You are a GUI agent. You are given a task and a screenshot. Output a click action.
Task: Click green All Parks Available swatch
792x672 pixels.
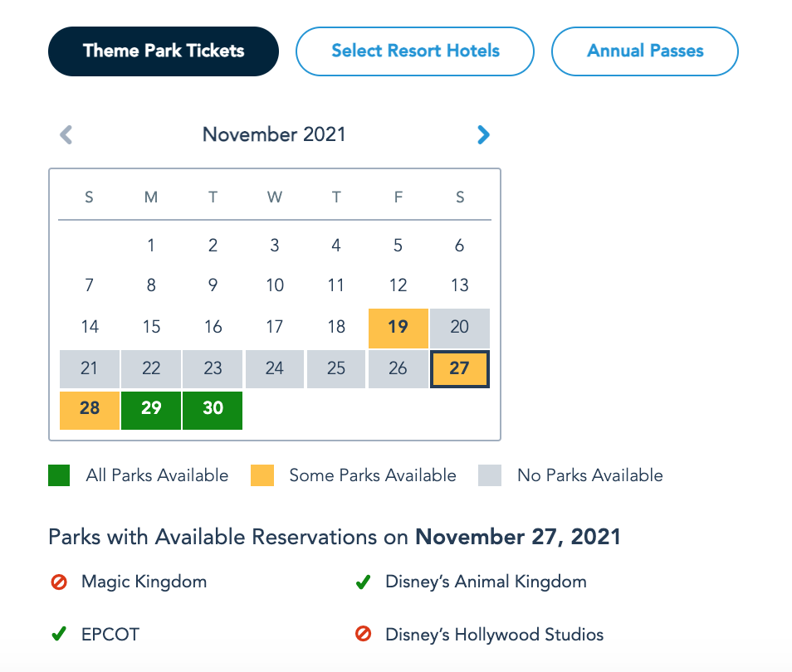coord(59,475)
